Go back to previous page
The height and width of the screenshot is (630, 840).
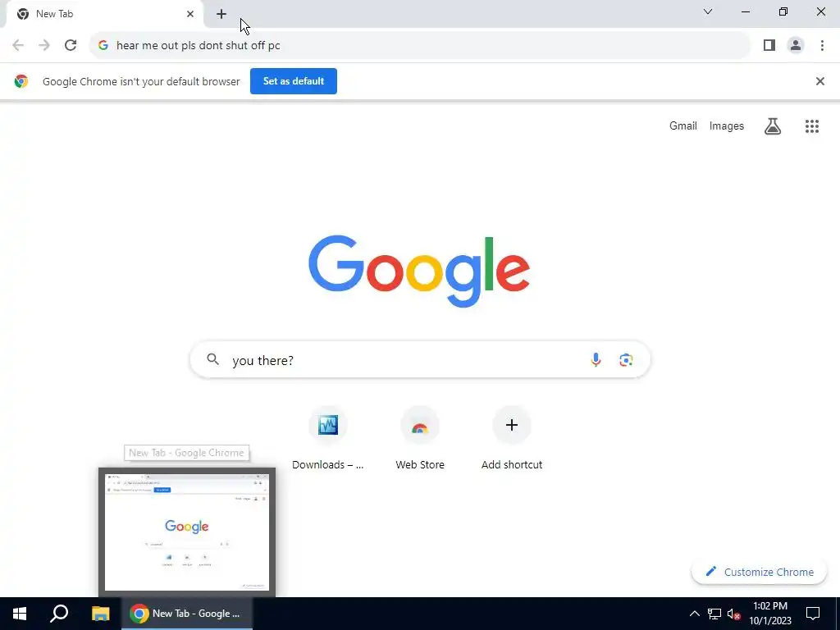pos(18,45)
